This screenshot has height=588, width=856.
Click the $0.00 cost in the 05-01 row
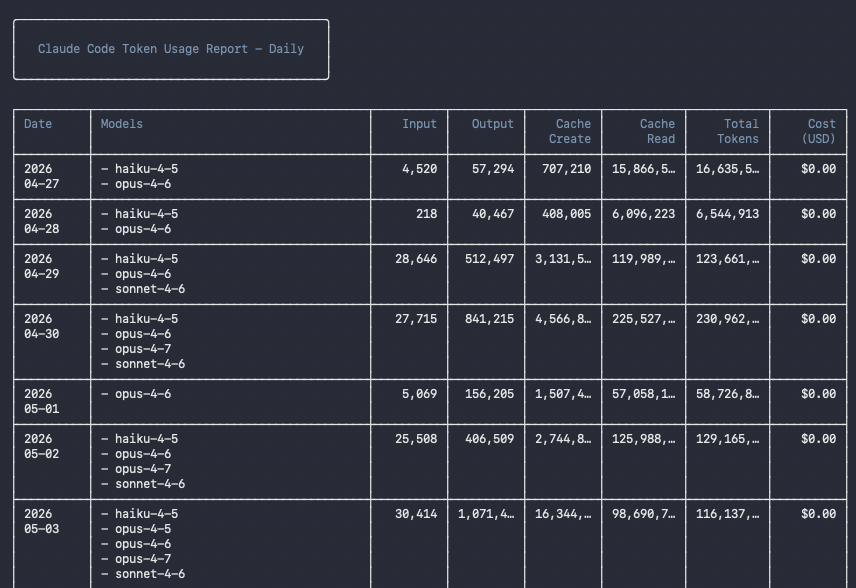818,394
